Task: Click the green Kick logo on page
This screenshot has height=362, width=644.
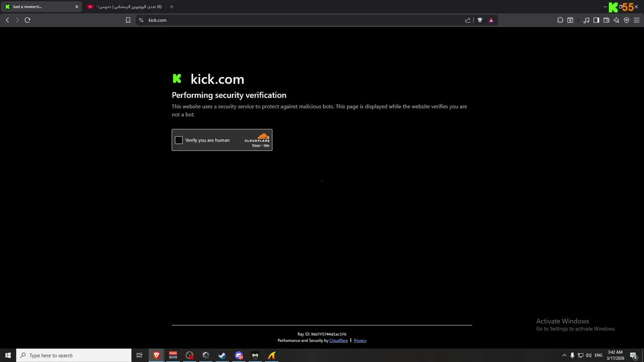Action: click(x=177, y=78)
